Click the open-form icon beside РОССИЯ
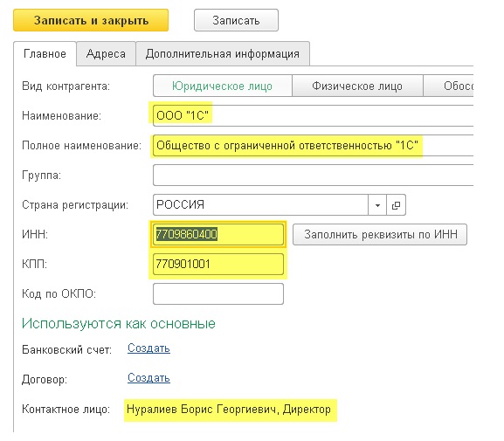 (396, 204)
